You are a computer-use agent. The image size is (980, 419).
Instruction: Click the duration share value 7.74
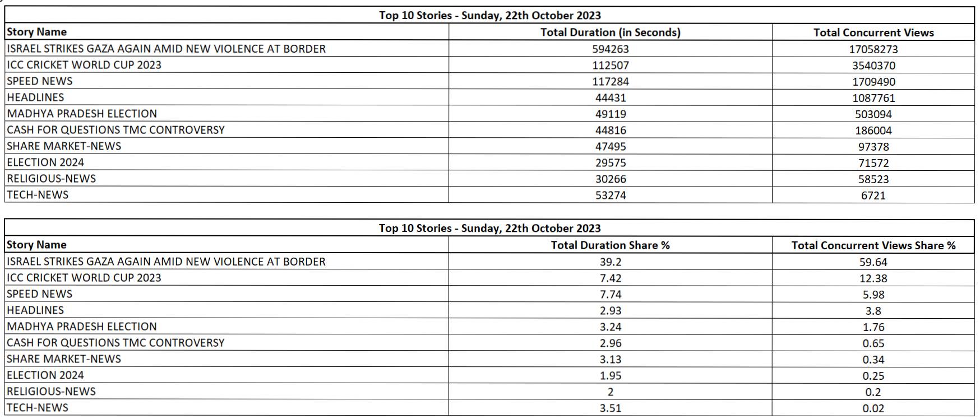610,295
